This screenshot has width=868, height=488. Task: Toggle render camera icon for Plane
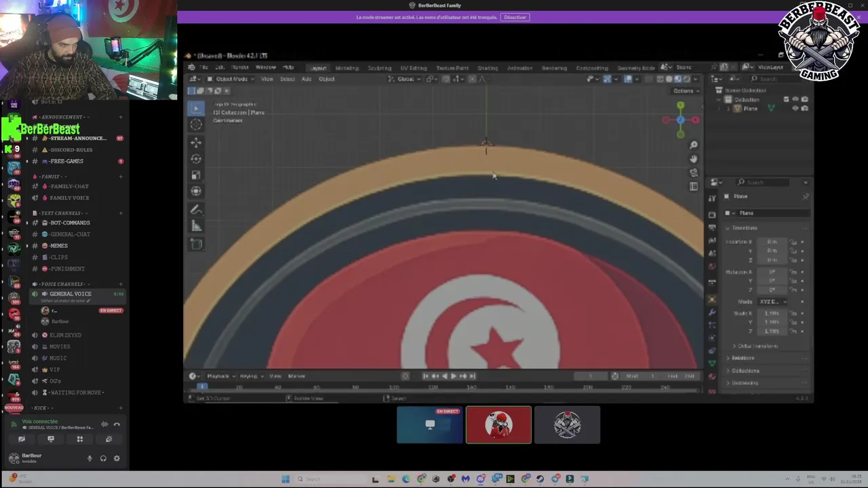tap(804, 108)
